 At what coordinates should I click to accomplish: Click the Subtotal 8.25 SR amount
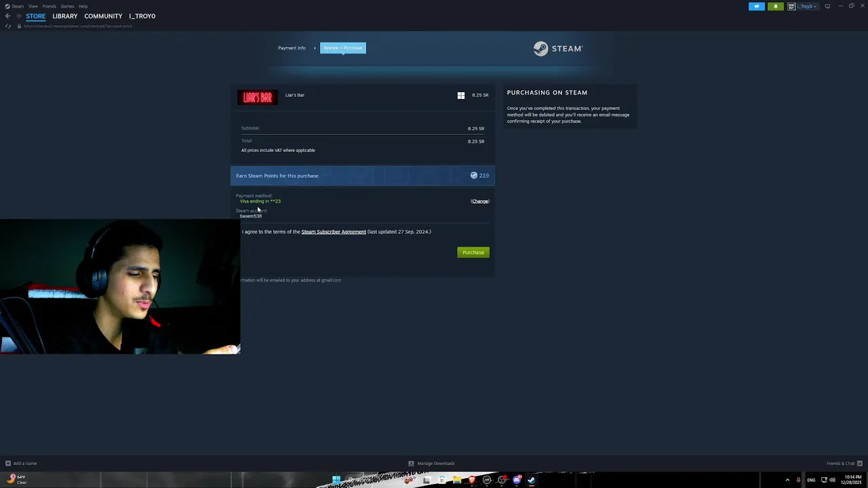tap(476, 128)
